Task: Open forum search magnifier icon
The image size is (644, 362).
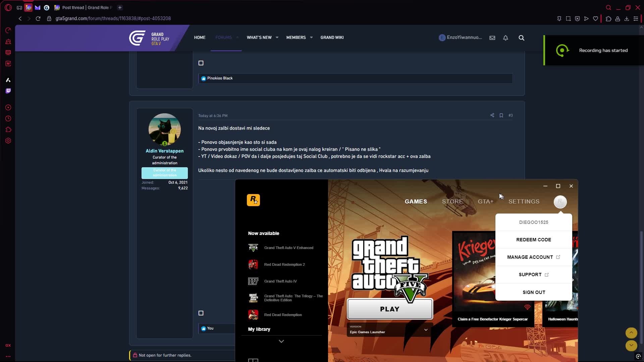Action: click(x=521, y=38)
